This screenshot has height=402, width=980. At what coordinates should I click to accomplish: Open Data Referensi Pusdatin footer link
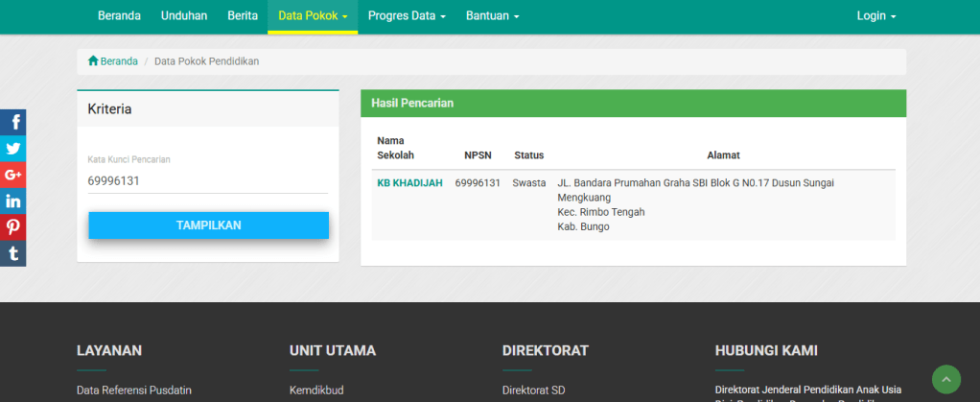tap(134, 390)
